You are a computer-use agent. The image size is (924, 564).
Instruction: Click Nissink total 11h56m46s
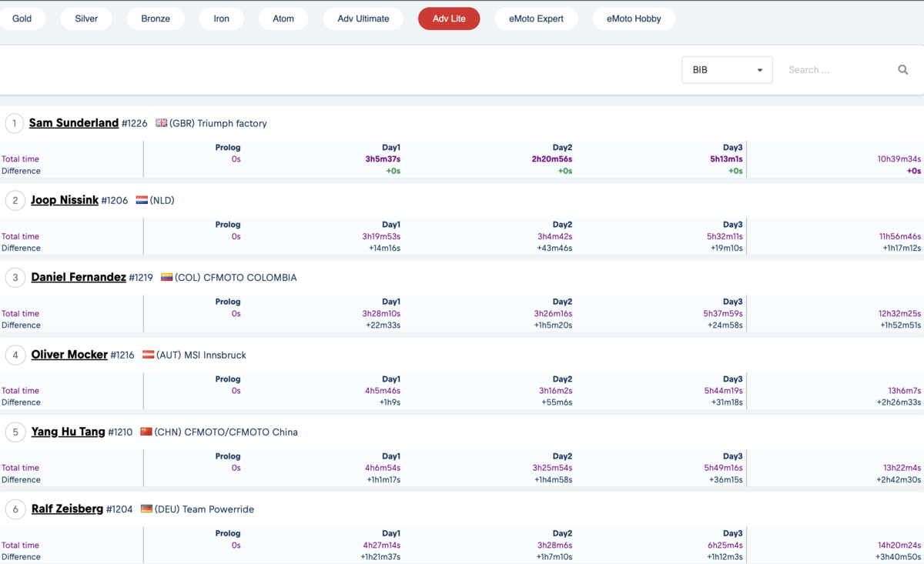[900, 236]
